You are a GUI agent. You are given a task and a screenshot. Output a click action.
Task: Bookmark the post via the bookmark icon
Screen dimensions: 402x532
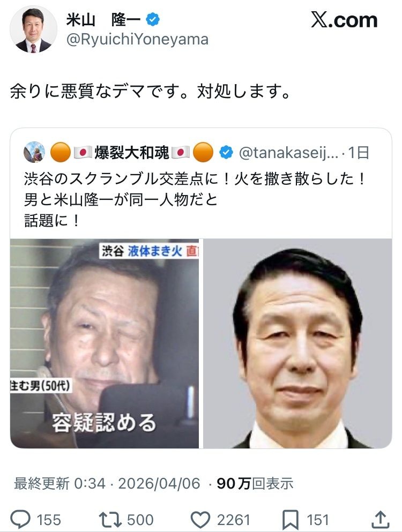291,520
